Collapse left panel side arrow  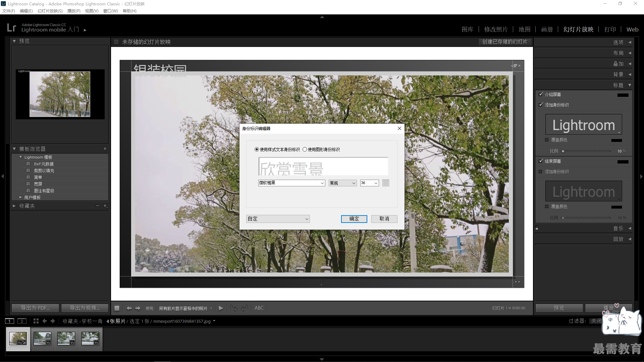point(3,176)
